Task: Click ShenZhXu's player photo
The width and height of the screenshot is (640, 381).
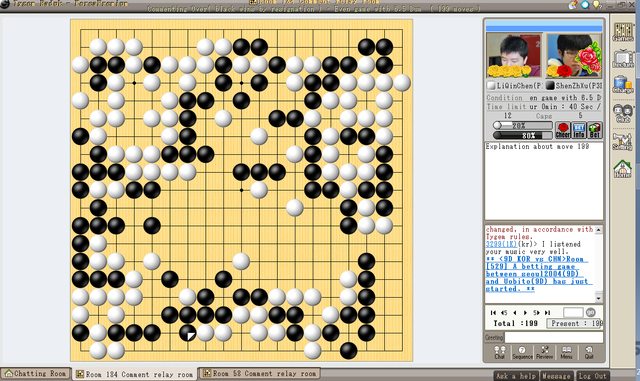Action: pyautogui.click(x=573, y=56)
